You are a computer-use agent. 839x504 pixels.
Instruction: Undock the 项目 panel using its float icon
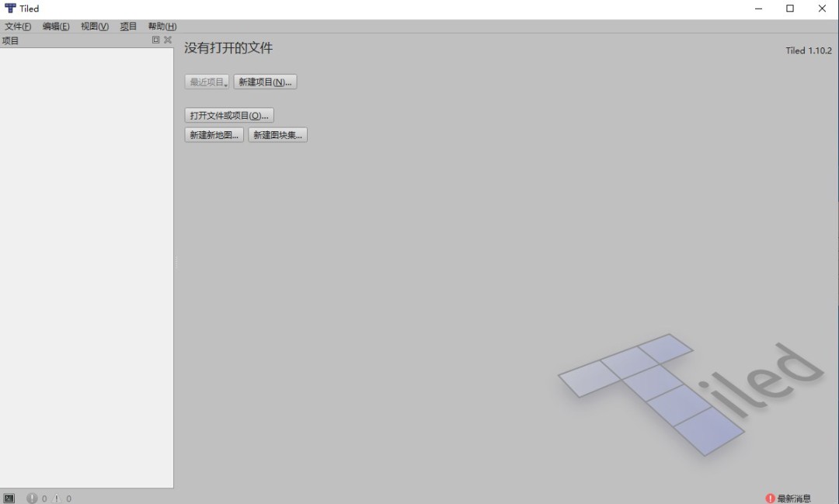tap(156, 40)
